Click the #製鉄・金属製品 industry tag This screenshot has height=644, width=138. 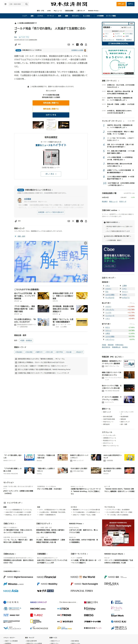click(x=26, y=340)
